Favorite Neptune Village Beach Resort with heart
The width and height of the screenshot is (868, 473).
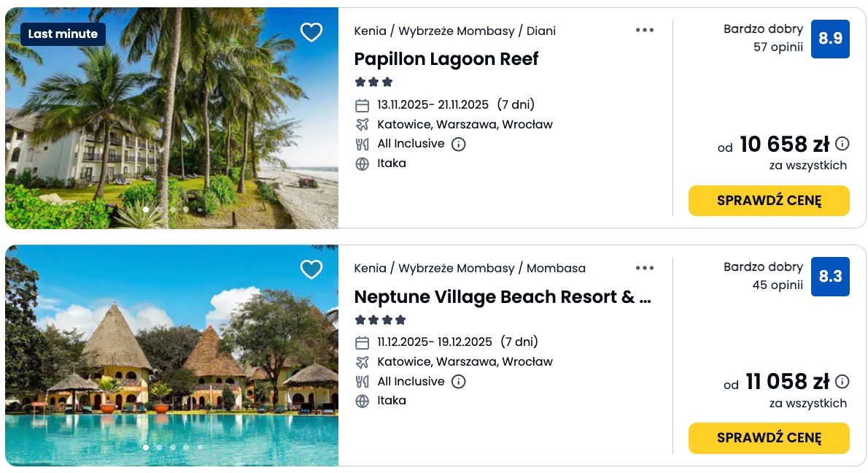(311, 269)
